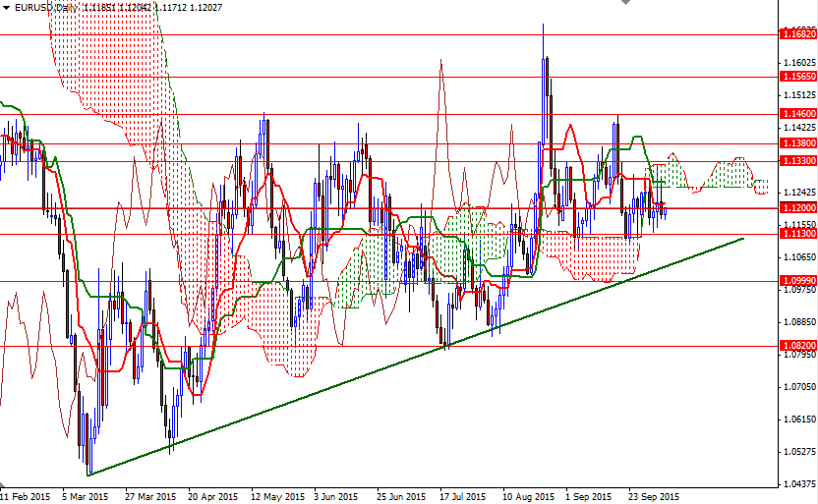This screenshot has width=818, height=504.
Task: Click the 5 Mar 2015 date label
Action: [x=87, y=497]
